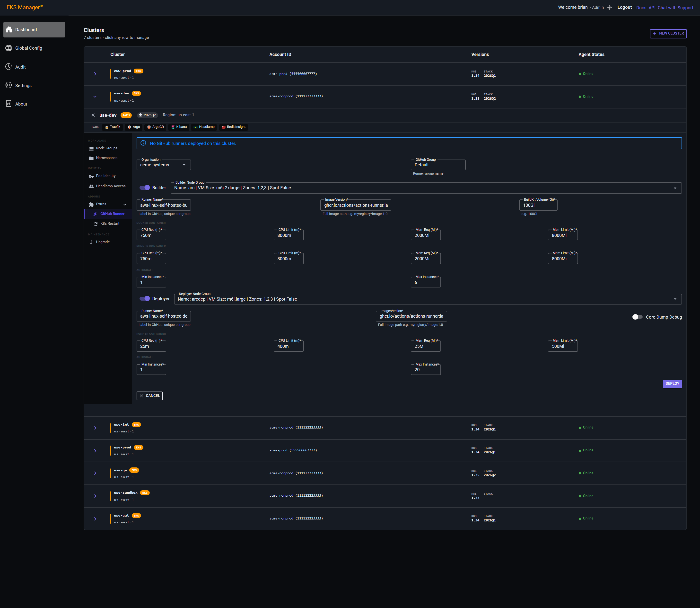
Task: Open Chat with Support link
Action: (675, 8)
